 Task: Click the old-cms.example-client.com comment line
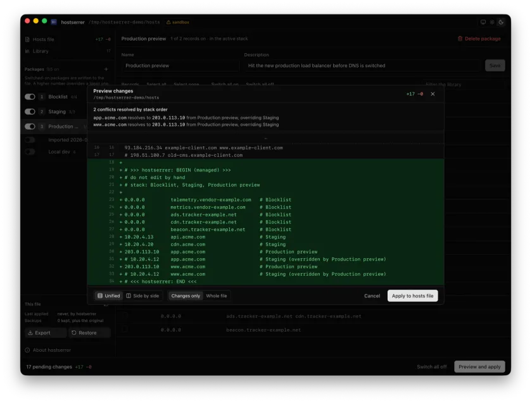pyautogui.click(x=265, y=155)
